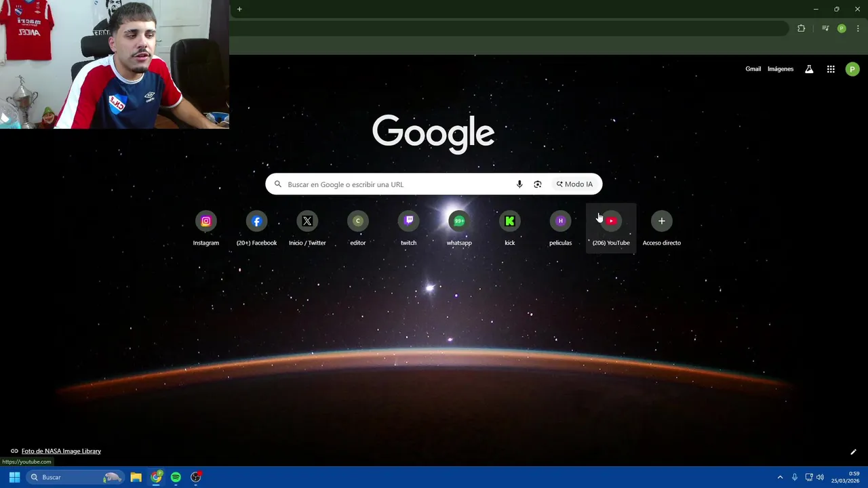Open Spotify from the taskbar
The width and height of the screenshot is (868, 488).
tap(176, 477)
